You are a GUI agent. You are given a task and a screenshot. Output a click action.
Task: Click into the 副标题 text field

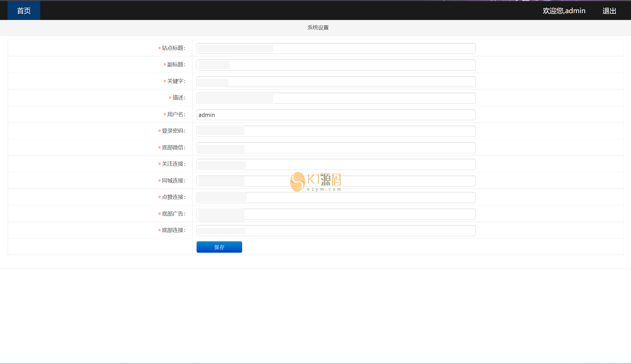click(336, 65)
